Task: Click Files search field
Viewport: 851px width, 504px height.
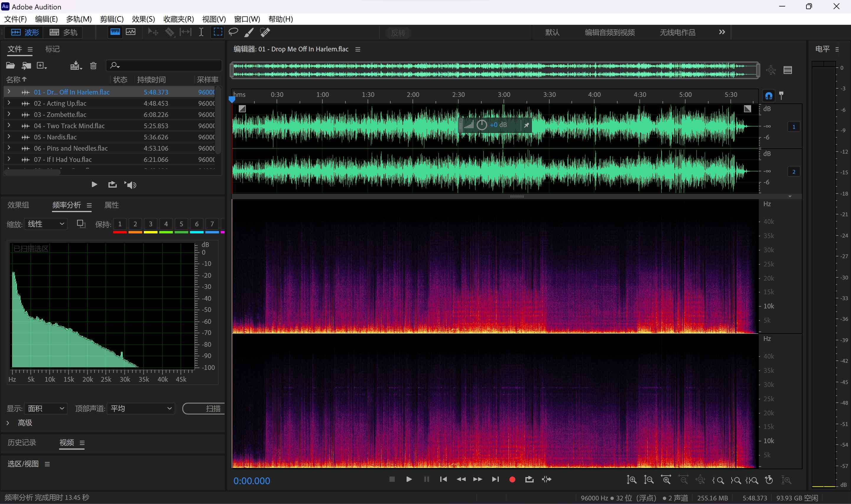Action: (164, 65)
